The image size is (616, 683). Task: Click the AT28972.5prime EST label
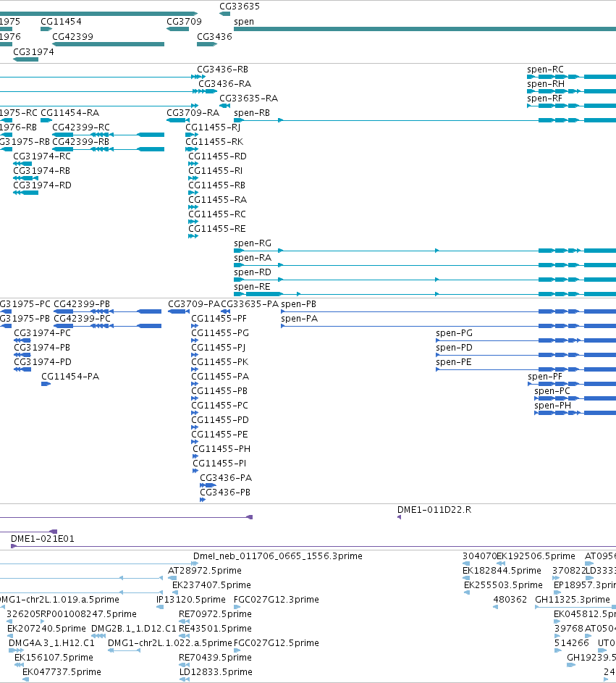click(x=205, y=571)
